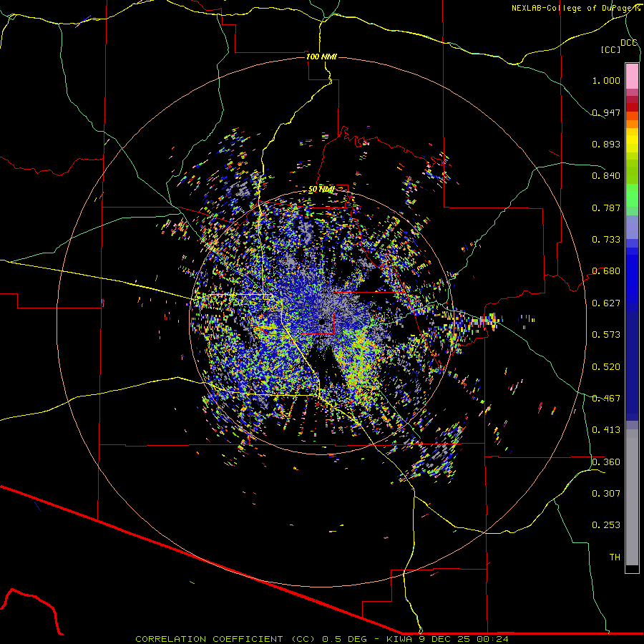Click the 0.840 scale value
Viewport: 644px width, 644px height.
coord(606,176)
